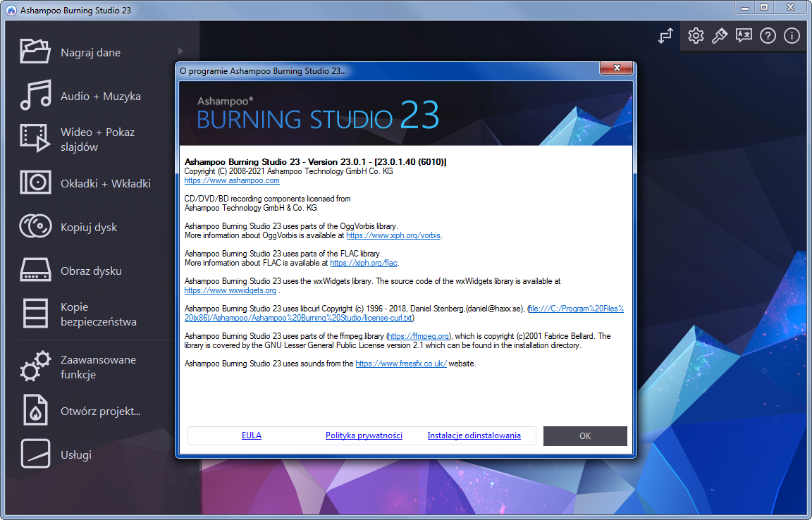Open help with the question mark icon

pyautogui.click(x=768, y=35)
